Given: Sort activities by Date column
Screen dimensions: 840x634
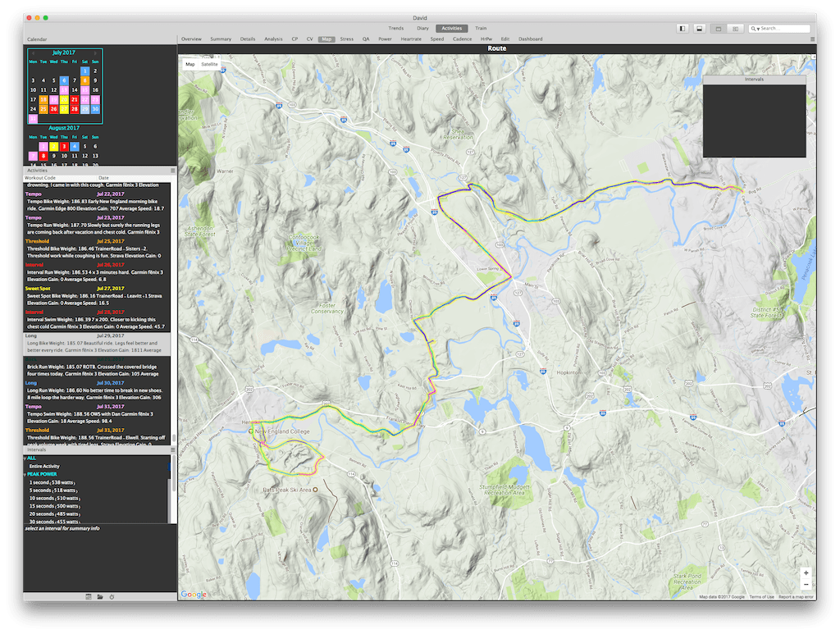Looking at the screenshot, I should coord(134,178).
